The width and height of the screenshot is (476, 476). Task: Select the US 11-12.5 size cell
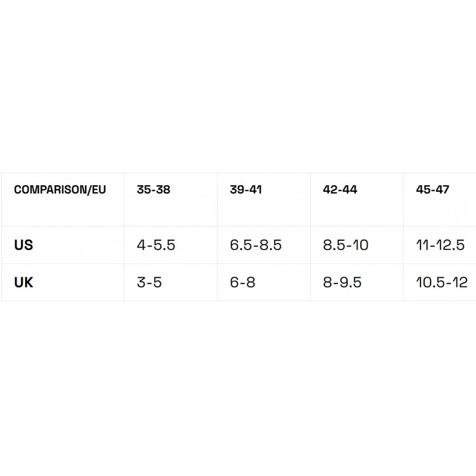click(x=440, y=245)
